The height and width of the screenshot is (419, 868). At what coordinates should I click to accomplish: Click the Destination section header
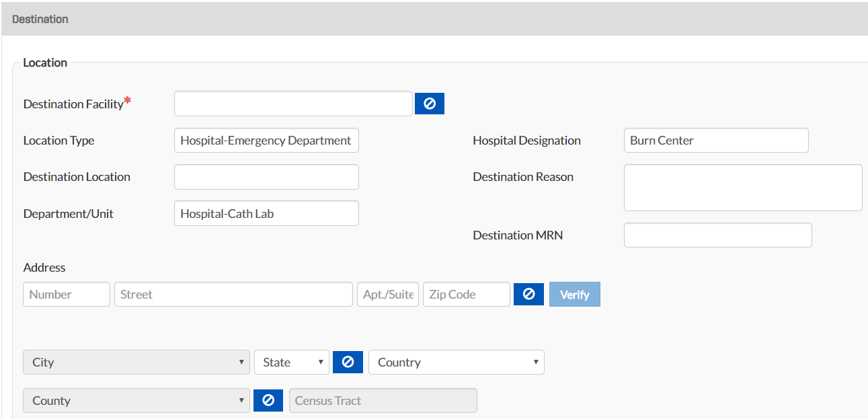[40, 19]
